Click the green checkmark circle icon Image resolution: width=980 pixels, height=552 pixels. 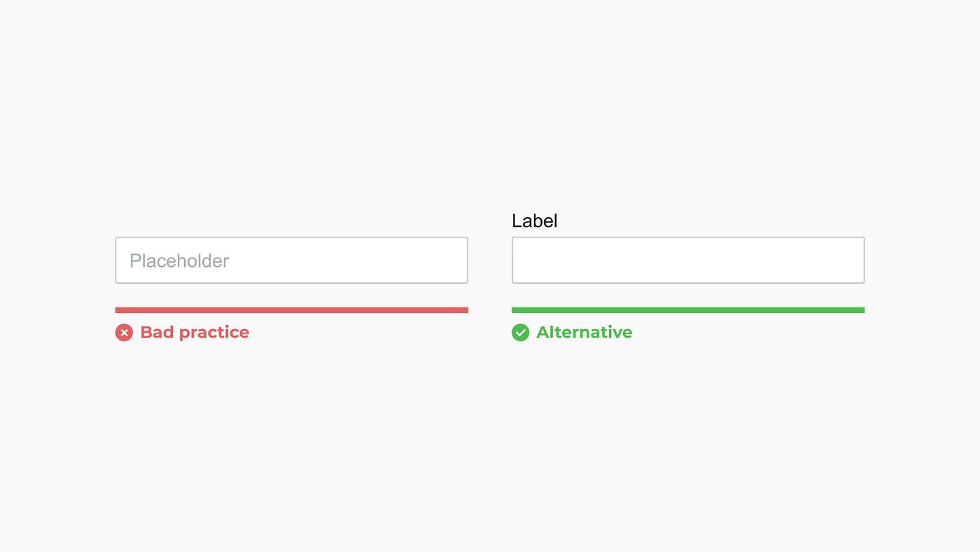pyautogui.click(x=520, y=333)
